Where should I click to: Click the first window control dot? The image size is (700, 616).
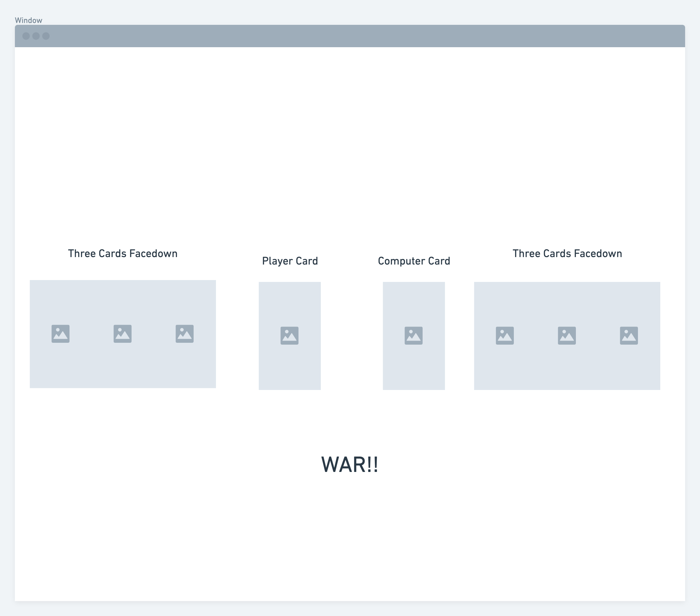(26, 36)
